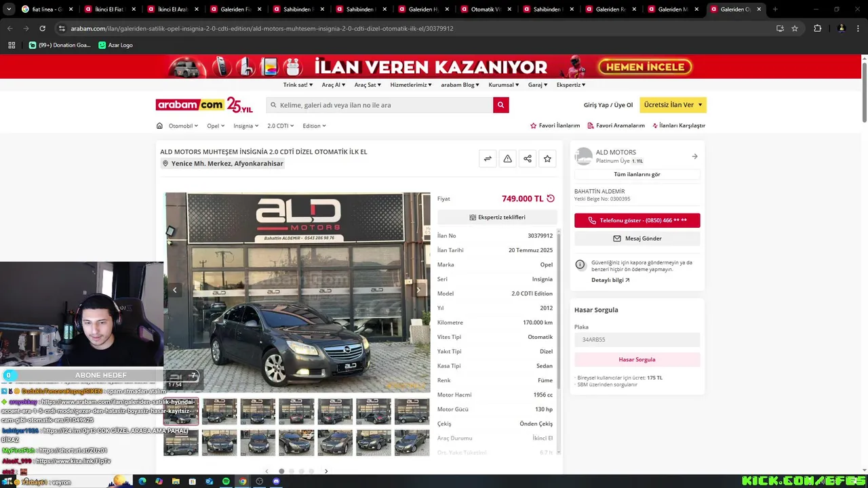
Task: Open Donation Goa… bookmark
Action: 60,45
